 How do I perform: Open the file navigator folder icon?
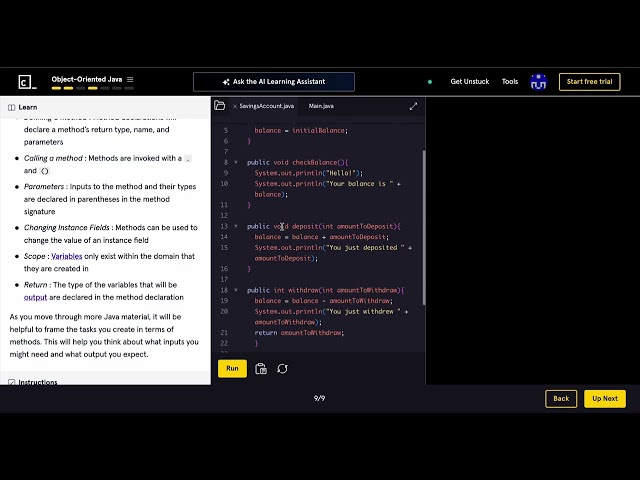tap(220, 105)
